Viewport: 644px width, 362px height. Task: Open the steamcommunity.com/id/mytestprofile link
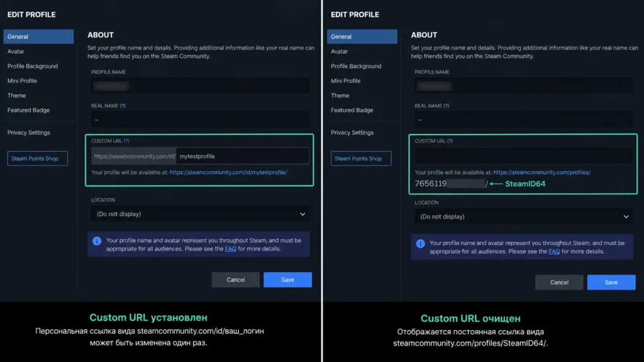click(x=228, y=172)
